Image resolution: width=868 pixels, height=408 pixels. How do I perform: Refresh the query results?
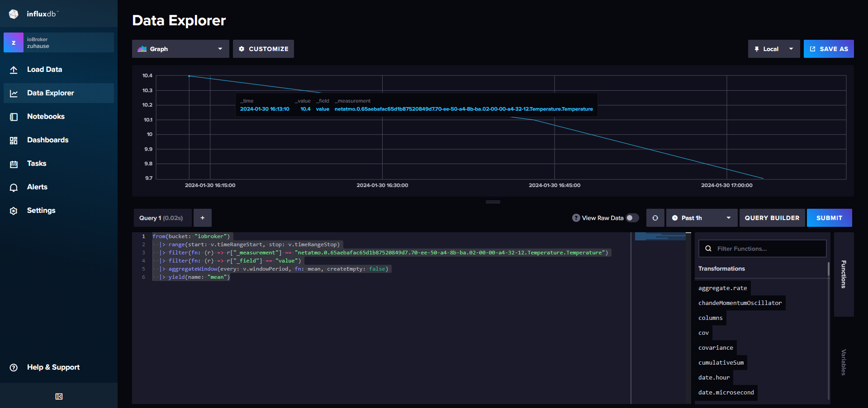coord(655,218)
